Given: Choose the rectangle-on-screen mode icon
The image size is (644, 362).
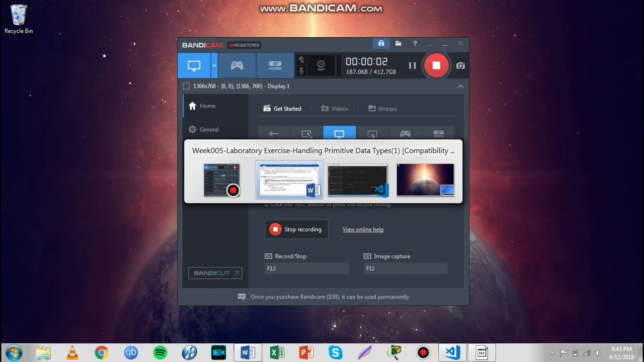Looking at the screenshot, I should (x=306, y=133).
